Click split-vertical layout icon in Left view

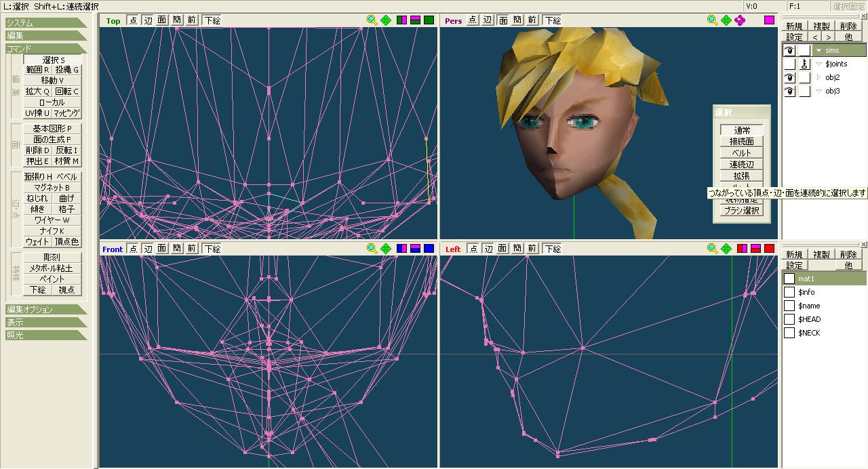click(x=755, y=249)
